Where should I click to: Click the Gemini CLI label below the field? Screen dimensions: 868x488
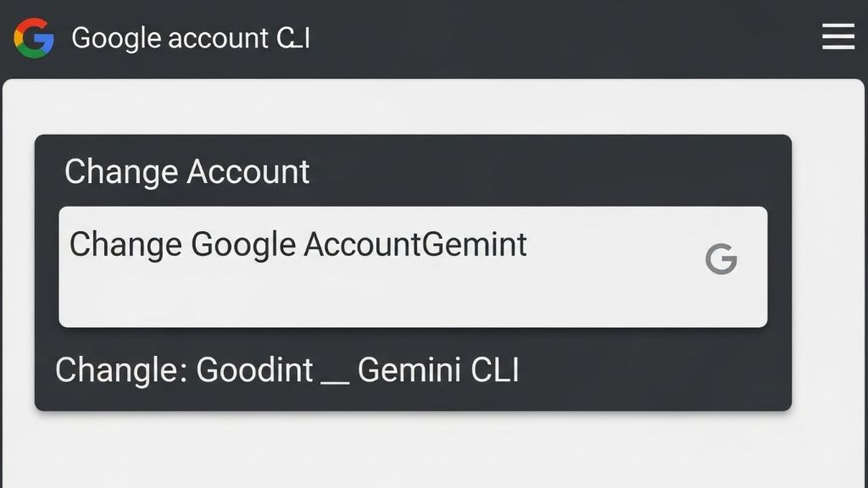441,370
